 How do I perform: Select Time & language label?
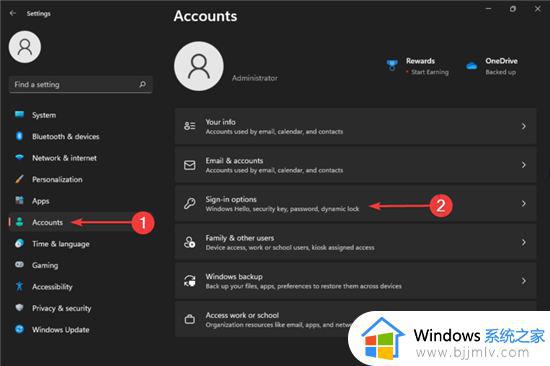click(61, 244)
